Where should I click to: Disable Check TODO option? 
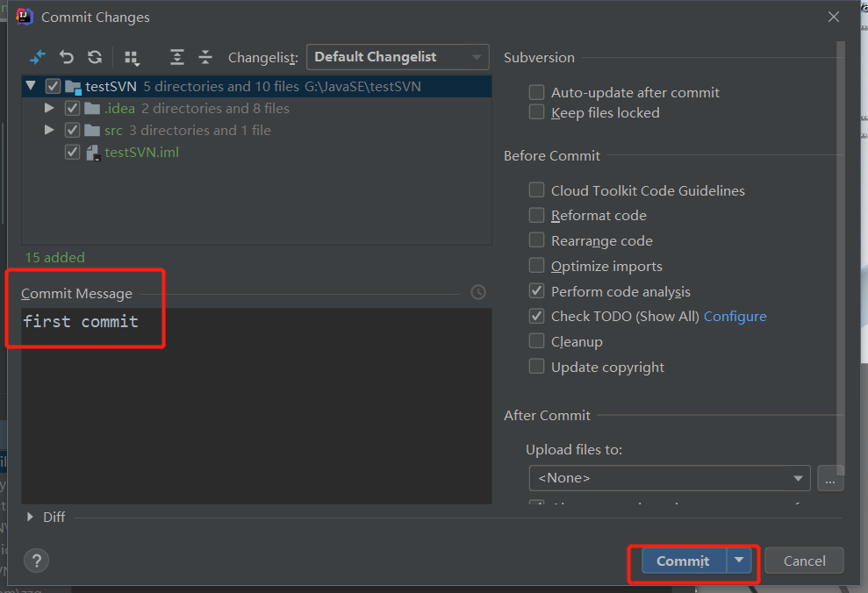click(x=536, y=316)
